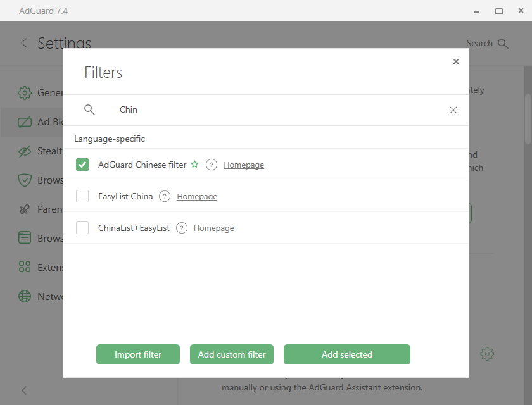
Task: Select the Stealth Mode eye icon
Action: [25, 151]
